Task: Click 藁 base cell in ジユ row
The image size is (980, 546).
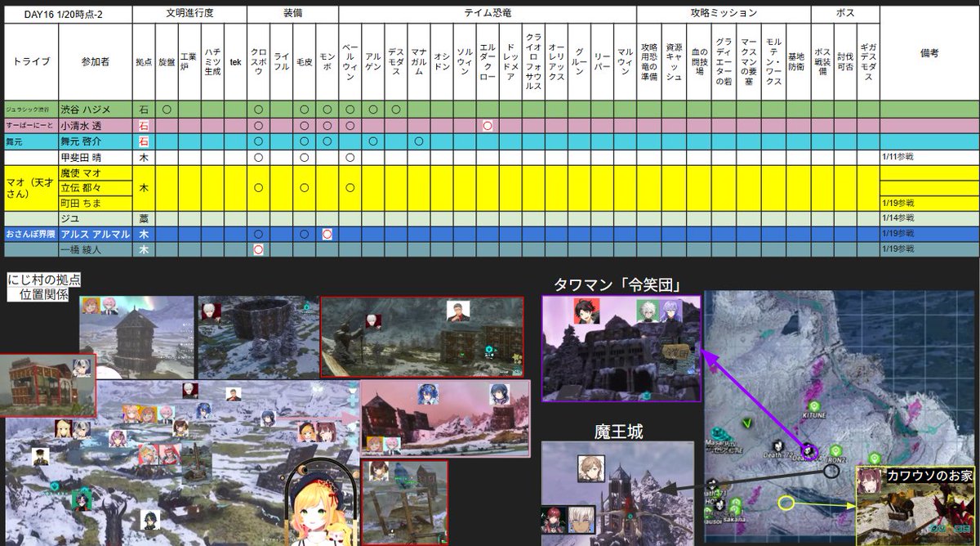Action: click(144, 219)
